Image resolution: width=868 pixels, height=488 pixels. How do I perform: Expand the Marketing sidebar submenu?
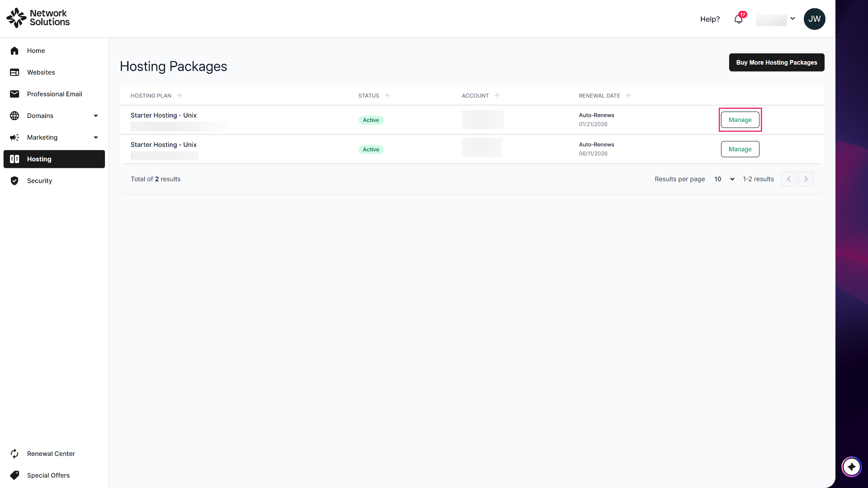pos(96,138)
